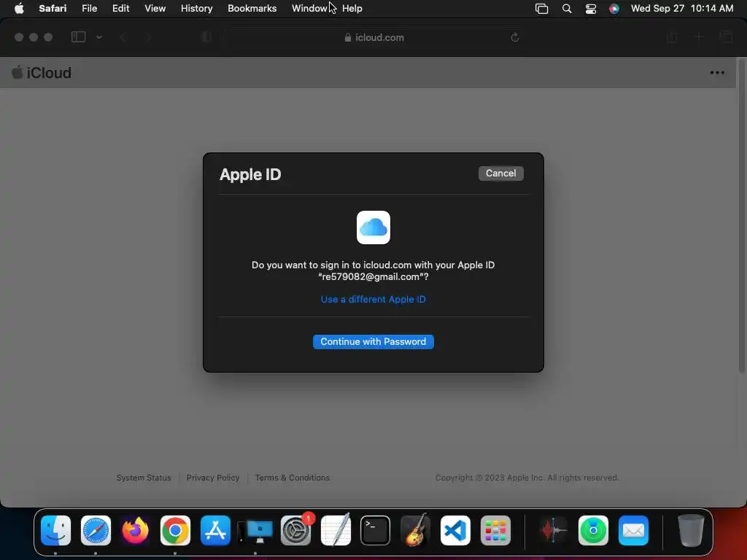Open the Help menu
The width and height of the screenshot is (747, 560).
pyautogui.click(x=352, y=9)
